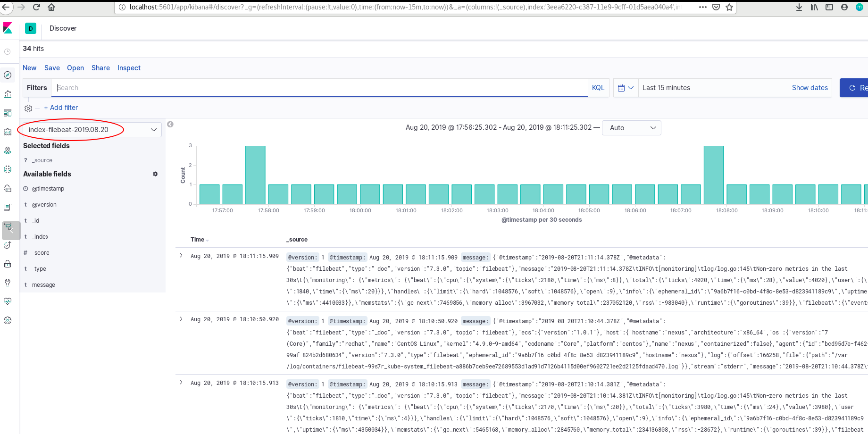This screenshot has height=434, width=868.
Task: Open Stack Monitoring heartbeat icon
Action: (8, 301)
